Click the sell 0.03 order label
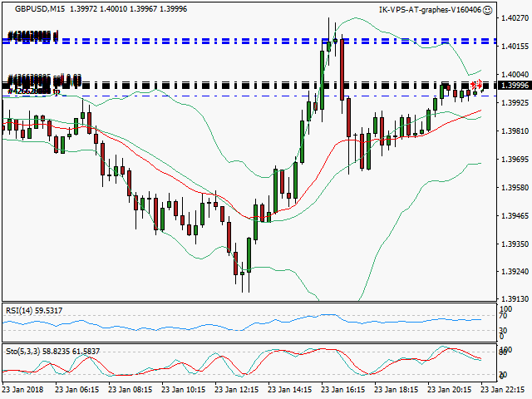 click(x=65, y=79)
